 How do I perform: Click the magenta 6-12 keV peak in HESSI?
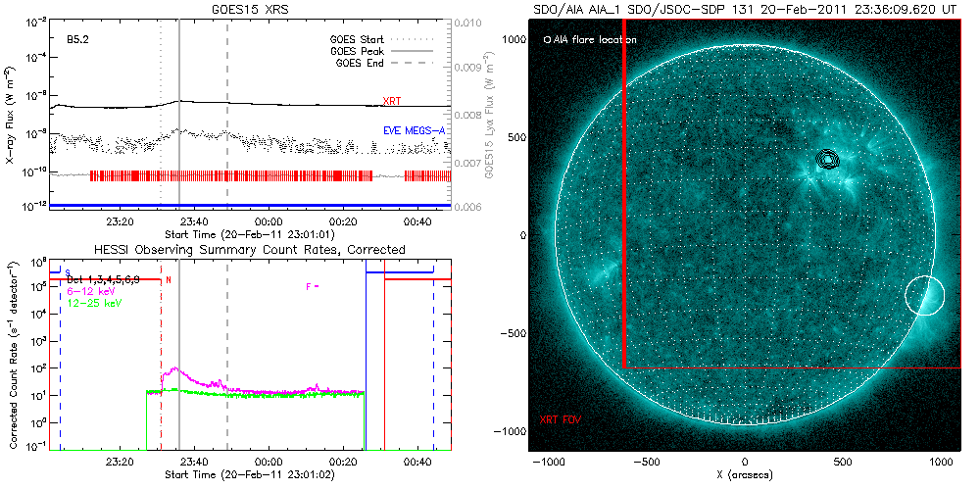coord(173,369)
